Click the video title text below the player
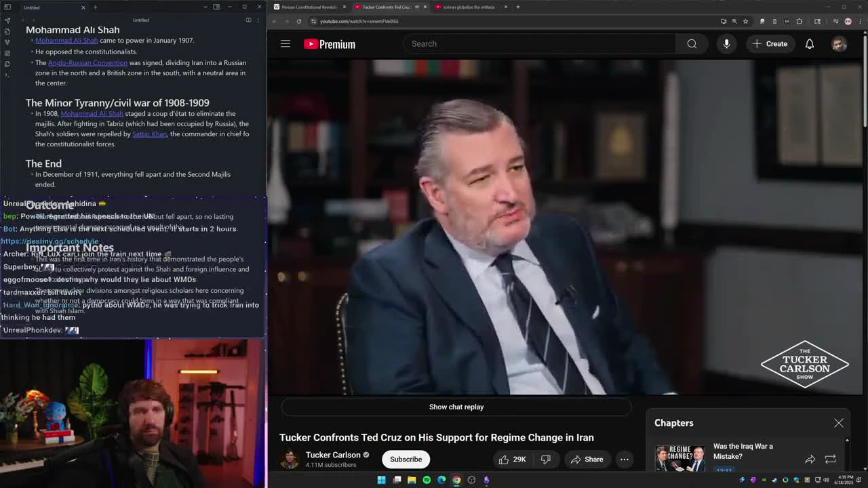Viewport: 868px width, 488px height. (x=437, y=438)
